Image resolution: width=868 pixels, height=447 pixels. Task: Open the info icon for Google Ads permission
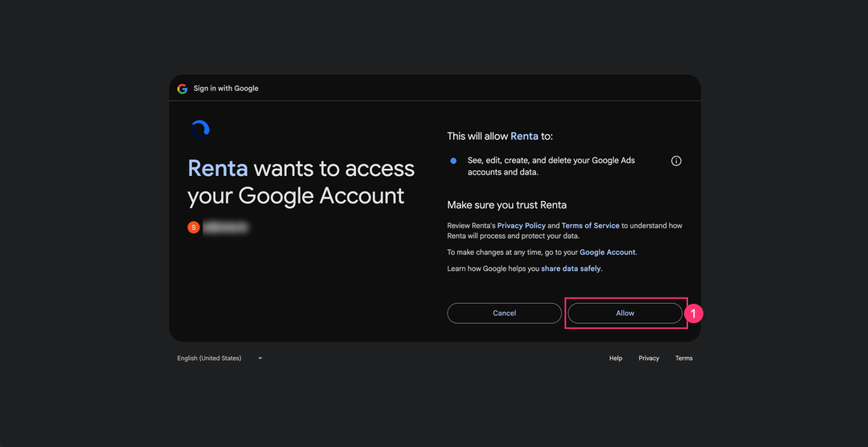(676, 161)
